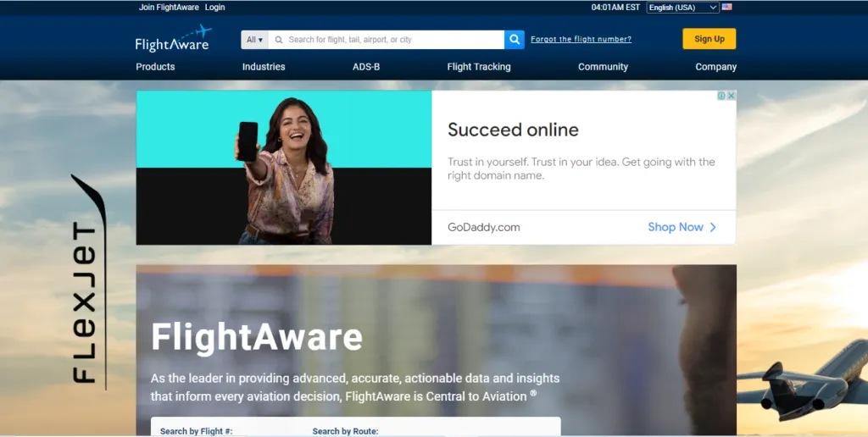
Task: Open the Products menu
Action: pyautogui.click(x=156, y=67)
